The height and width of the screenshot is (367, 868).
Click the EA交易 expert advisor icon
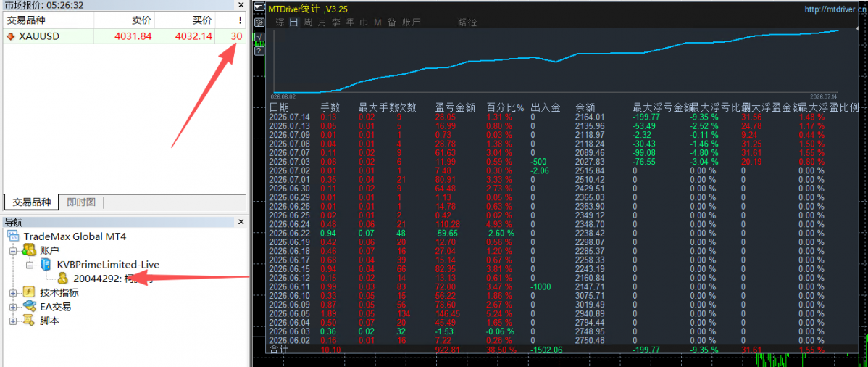tap(29, 307)
